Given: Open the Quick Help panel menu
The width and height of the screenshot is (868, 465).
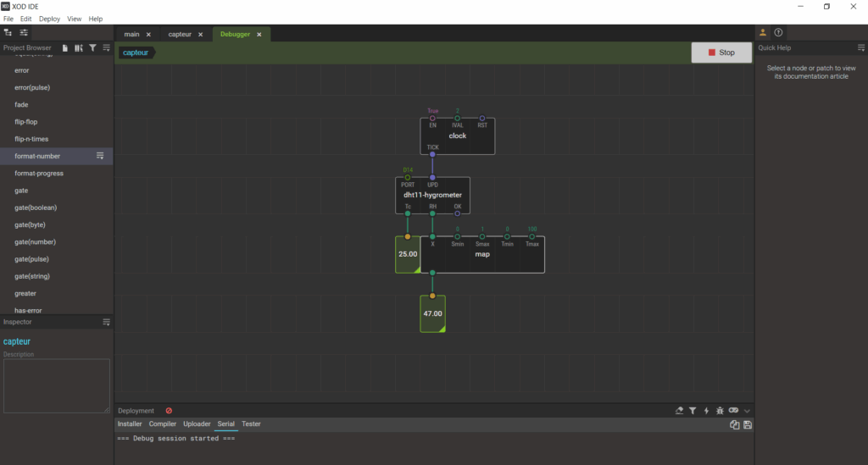Looking at the screenshot, I should click(x=861, y=48).
